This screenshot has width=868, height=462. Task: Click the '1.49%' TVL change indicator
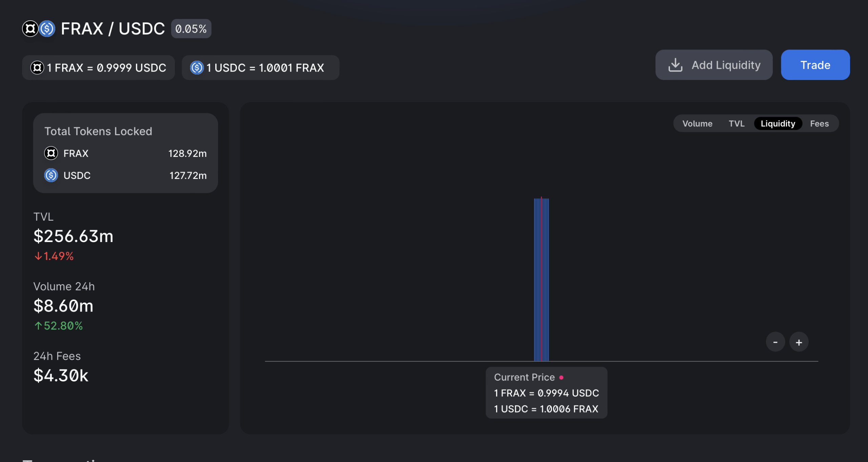point(54,256)
